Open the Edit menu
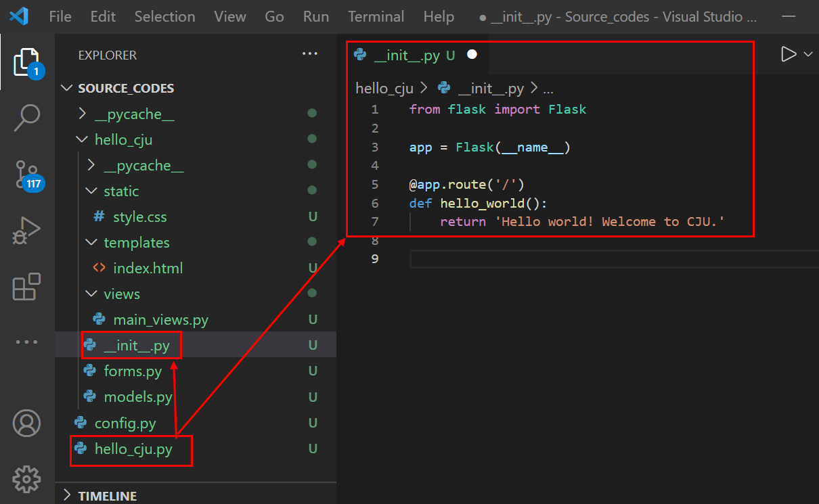The image size is (819, 504). (103, 16)
